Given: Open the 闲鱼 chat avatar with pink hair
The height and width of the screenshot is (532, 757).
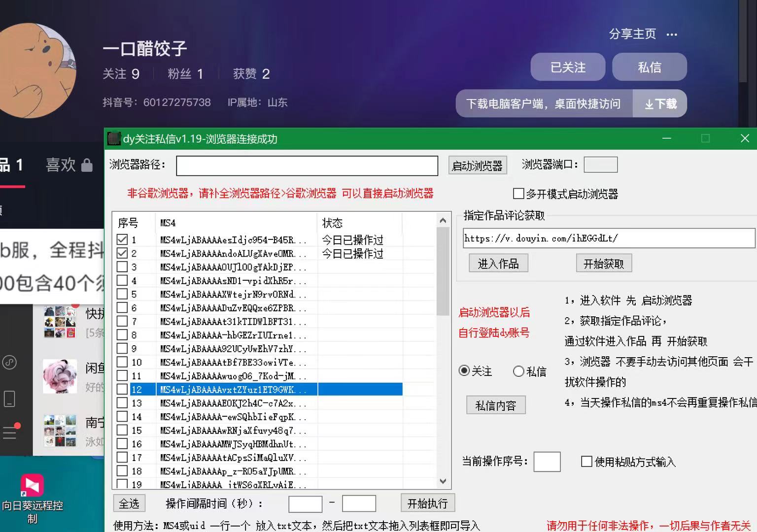Looking at the screenshot, I should (x=60, y=376).
